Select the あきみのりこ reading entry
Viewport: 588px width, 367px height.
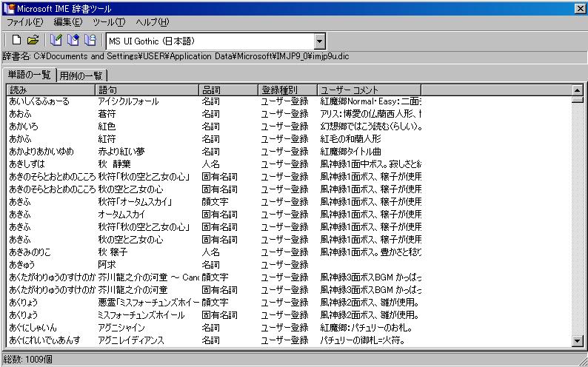click(x=30, y=252)
